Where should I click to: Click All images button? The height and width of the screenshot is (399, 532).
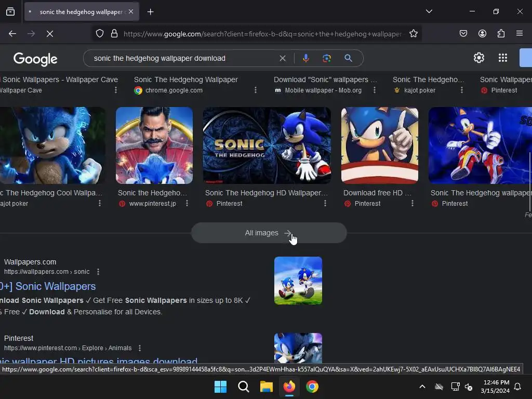pos(269,233)
